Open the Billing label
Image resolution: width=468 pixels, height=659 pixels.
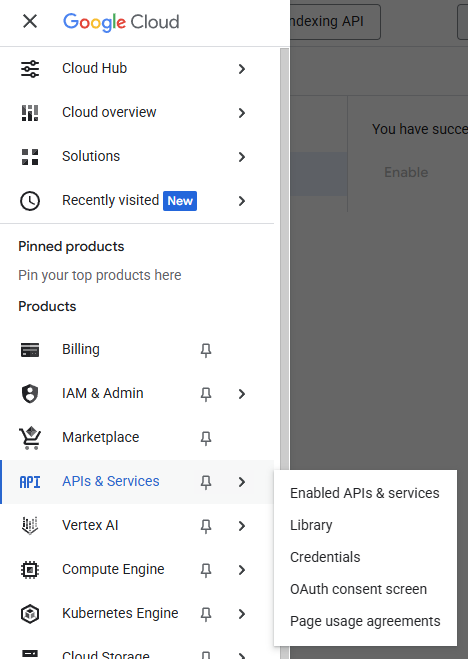[81, 349]
